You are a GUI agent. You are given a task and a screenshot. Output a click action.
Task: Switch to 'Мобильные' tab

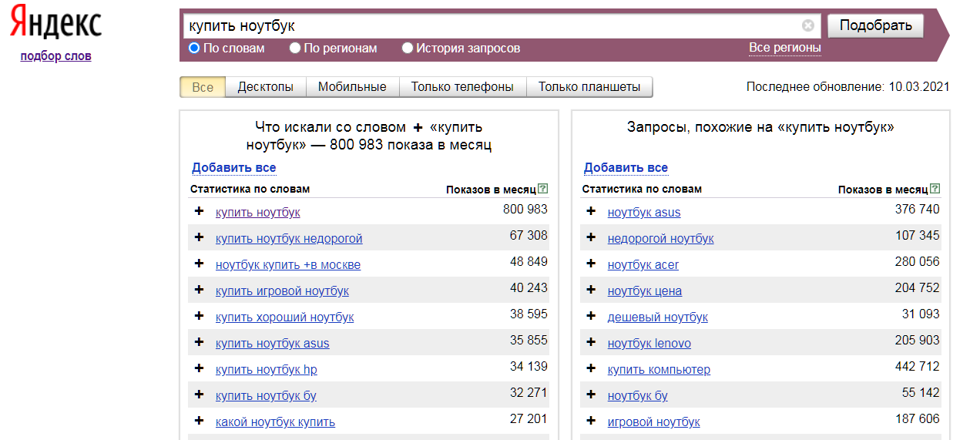click(x=352, y=87)
